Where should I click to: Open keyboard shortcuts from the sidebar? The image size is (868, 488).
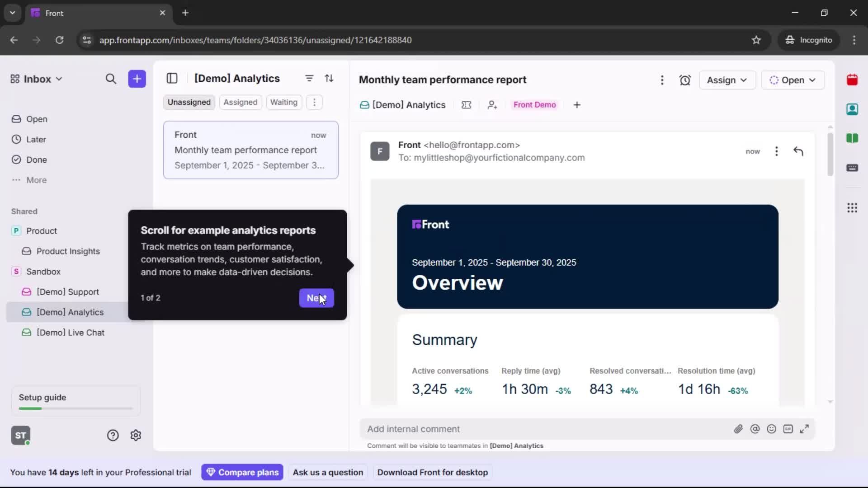[x=853, y=168]
